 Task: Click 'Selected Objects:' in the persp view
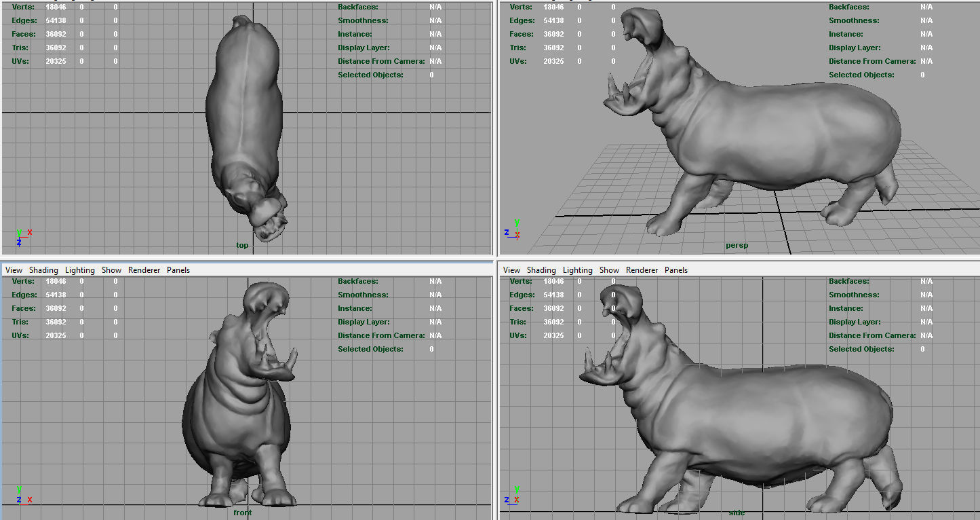(x=861, y=75)
